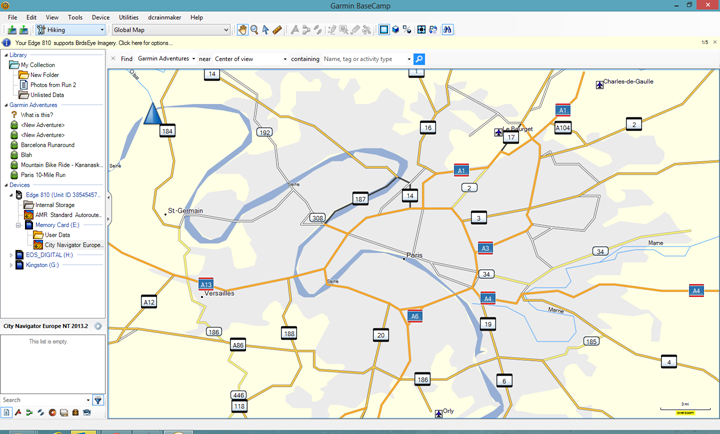This screenshot has height=434, width=720.
Task: Toggle the 2D map view button
Action: point(383,30)
